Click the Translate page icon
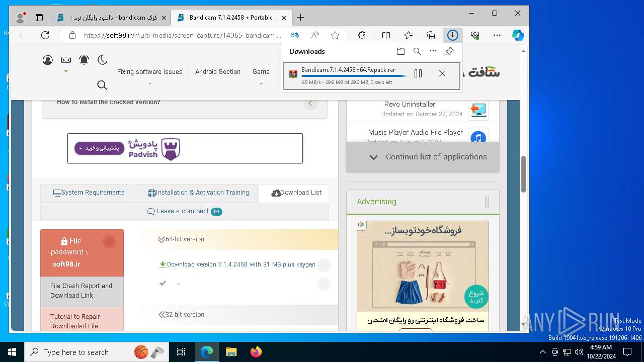644x362 pixels. pos(295,35)
